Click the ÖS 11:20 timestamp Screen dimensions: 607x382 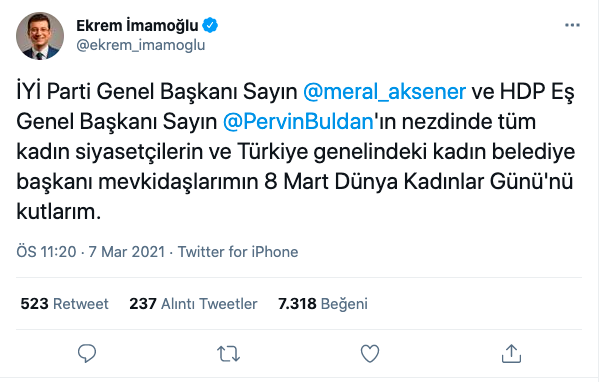click(x=46, y=252)
